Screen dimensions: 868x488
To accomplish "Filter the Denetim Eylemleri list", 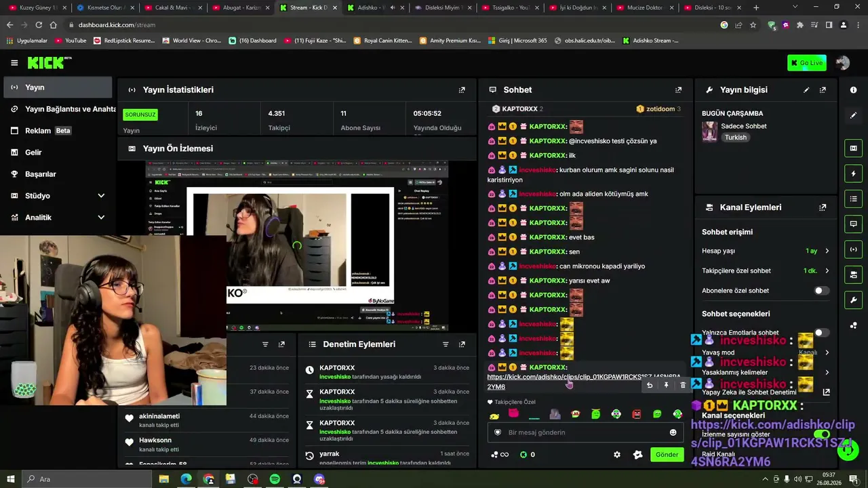I will click(446, 344).
